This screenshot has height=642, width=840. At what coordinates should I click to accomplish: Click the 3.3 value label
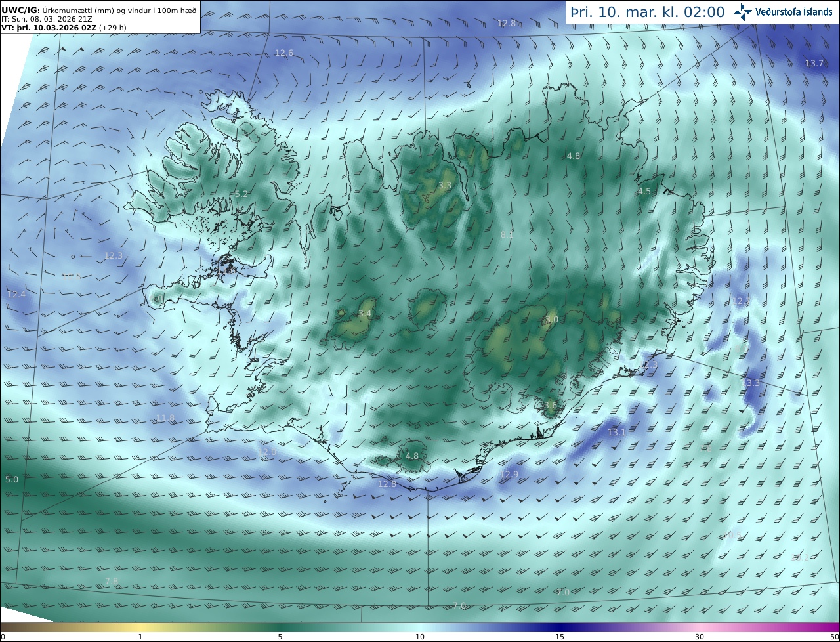coord(445,186)
